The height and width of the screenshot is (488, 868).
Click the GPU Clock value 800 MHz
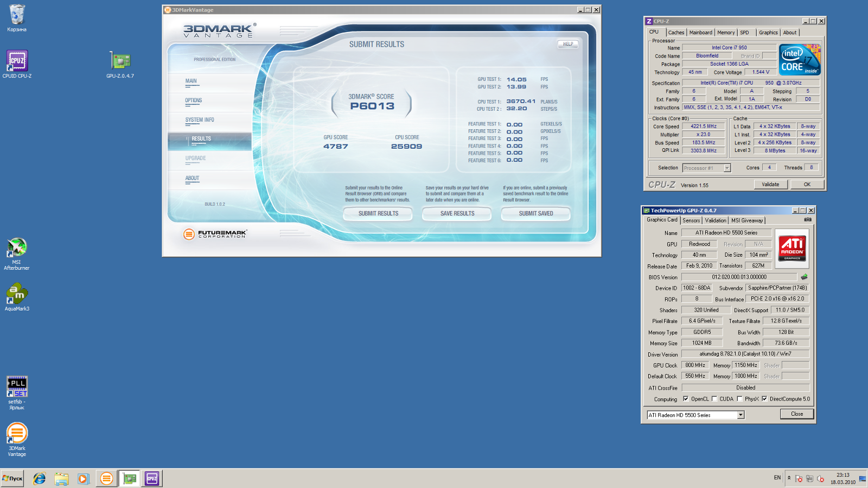pos(695,365)
